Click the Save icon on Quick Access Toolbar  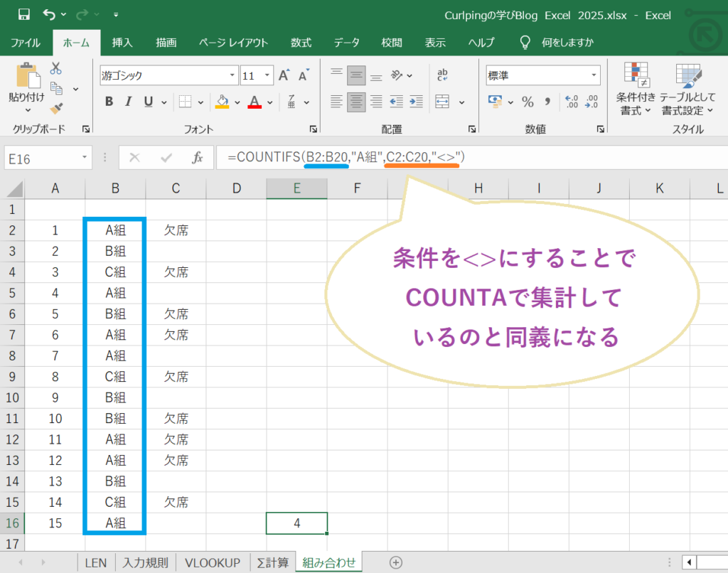24,14
